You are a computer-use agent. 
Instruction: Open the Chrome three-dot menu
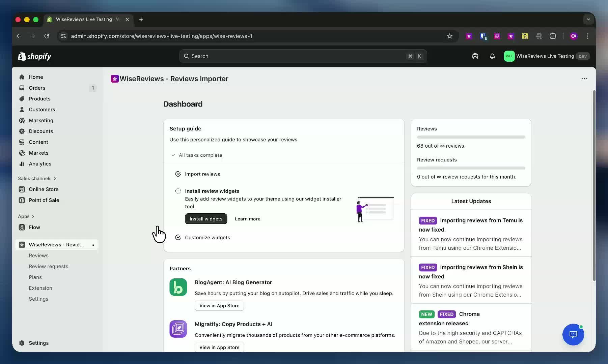click(587, 36)
